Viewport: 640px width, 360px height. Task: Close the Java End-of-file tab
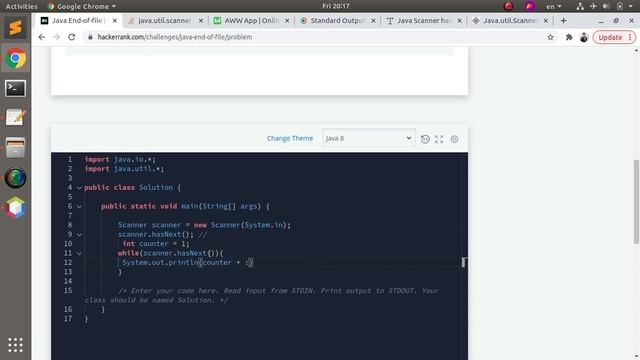pyautogui.click(x=115, y=20)
